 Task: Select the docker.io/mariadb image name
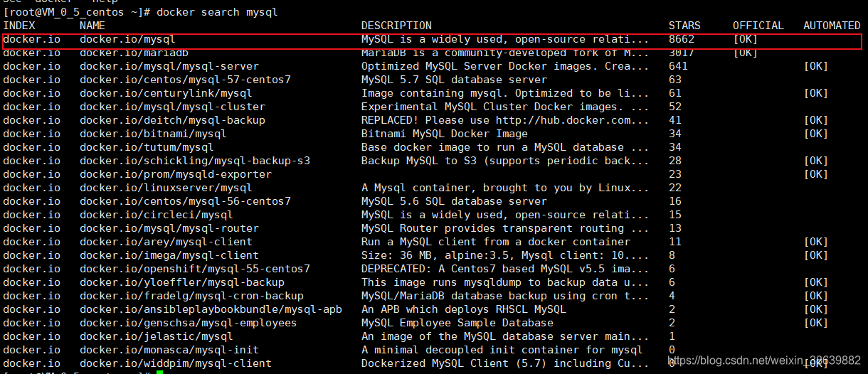pyautogui.click(x=134, y=53)
